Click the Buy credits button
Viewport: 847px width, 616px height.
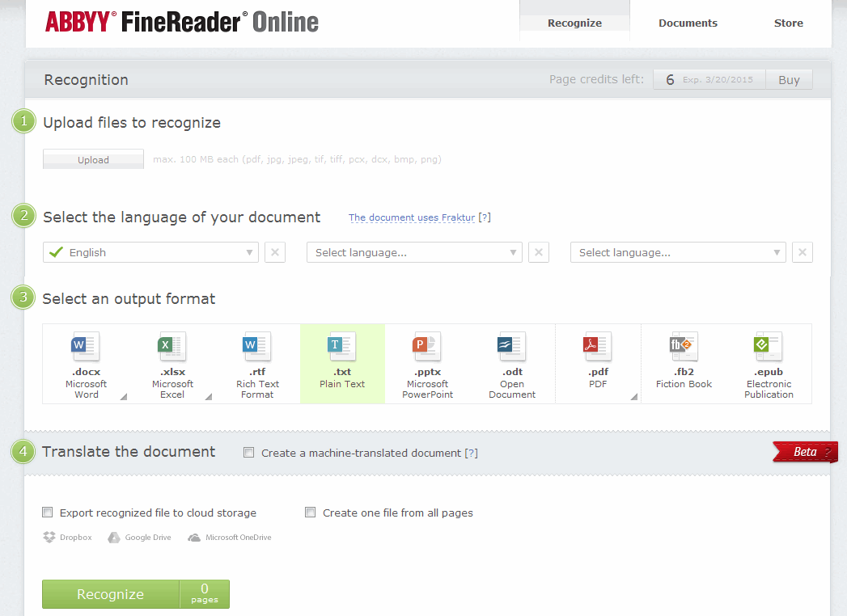click(x=789, y=80)
